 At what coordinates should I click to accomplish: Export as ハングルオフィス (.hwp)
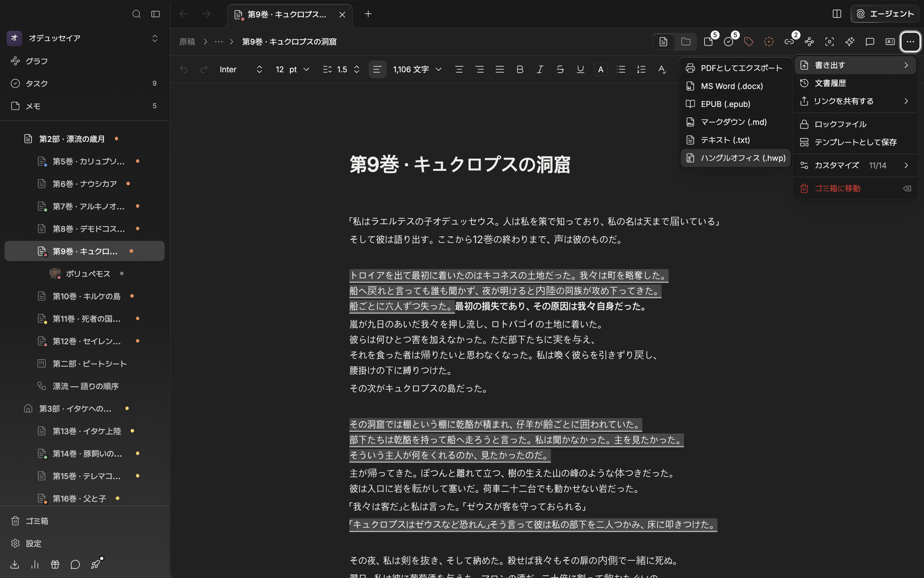pyautogui.click(x=735, y=158)
